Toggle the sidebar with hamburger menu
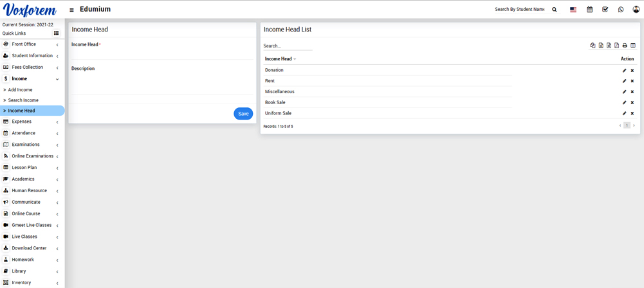 coord(71,10)
